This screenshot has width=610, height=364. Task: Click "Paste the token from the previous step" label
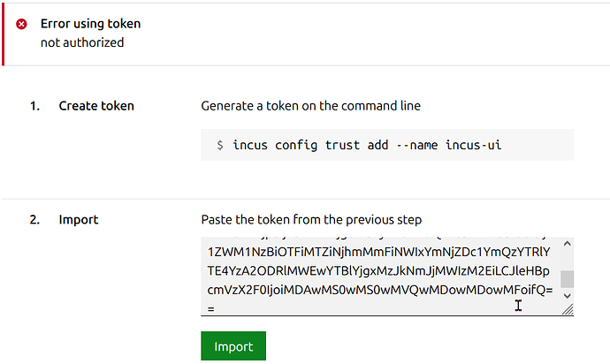point(311,219)
